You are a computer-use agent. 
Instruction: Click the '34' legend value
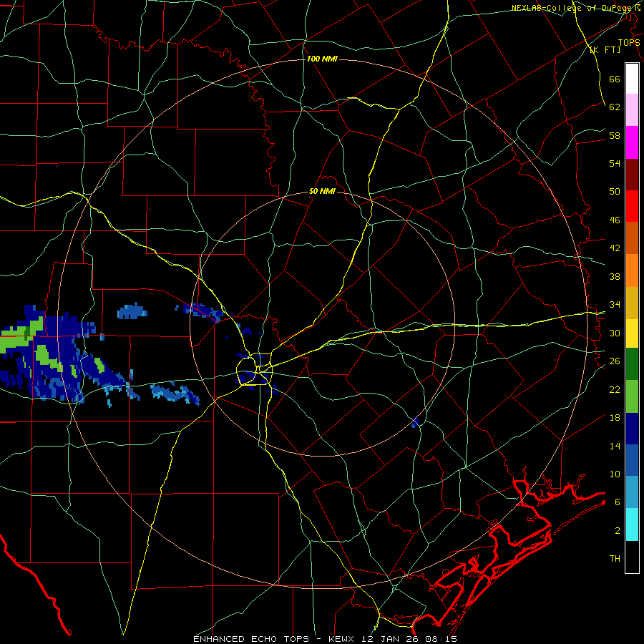[615, 304]
